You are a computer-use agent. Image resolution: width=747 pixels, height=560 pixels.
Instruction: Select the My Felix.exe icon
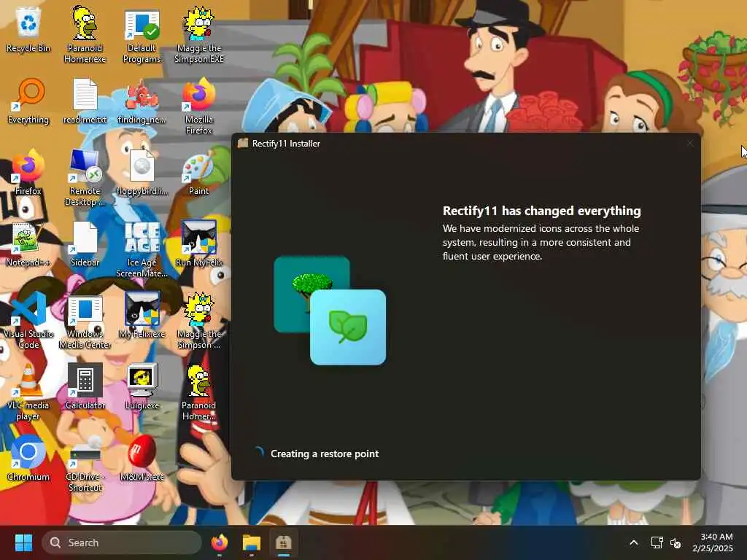(x=142, y=316)
